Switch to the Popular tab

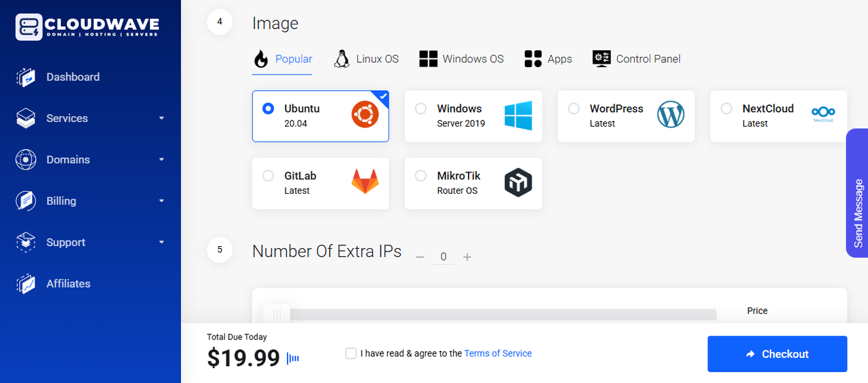tap(283, 60)
